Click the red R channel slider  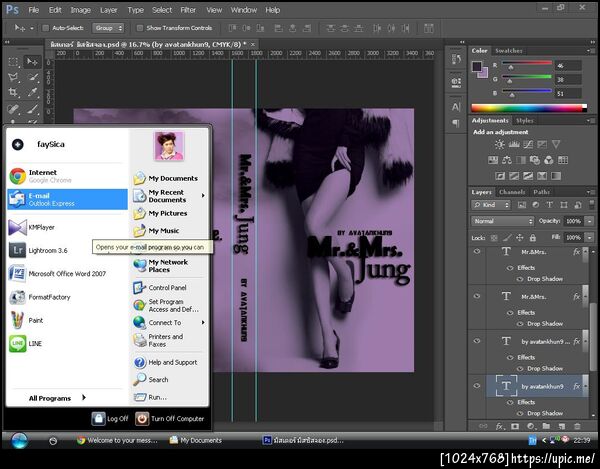pyautogui.click(x=527, y=65)
